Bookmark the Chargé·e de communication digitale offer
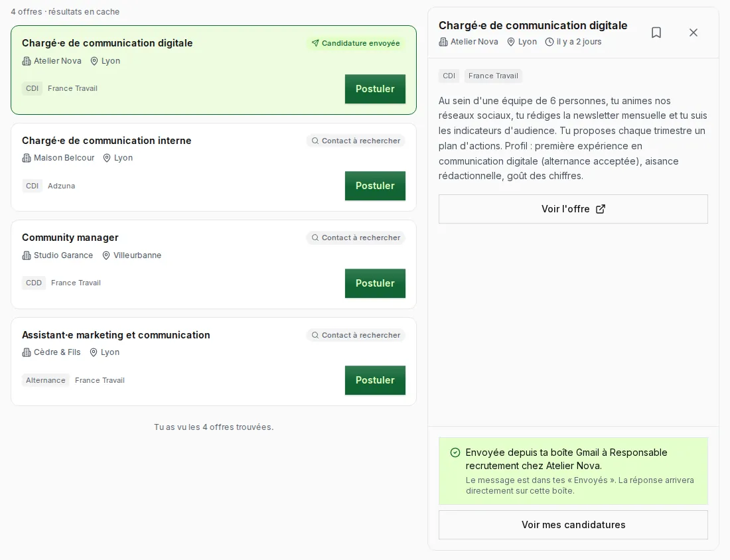The height and width of the screenshot is (560, 730). [656, 33]
